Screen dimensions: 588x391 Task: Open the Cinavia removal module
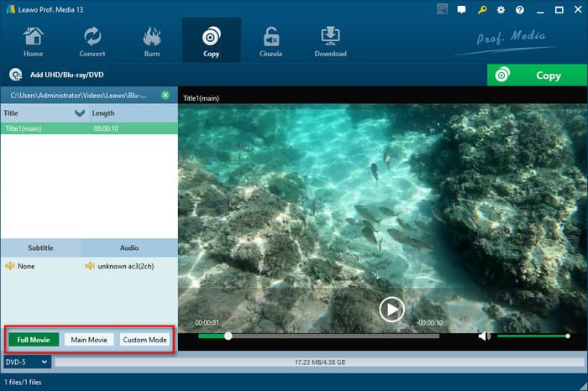coord(271,42)
